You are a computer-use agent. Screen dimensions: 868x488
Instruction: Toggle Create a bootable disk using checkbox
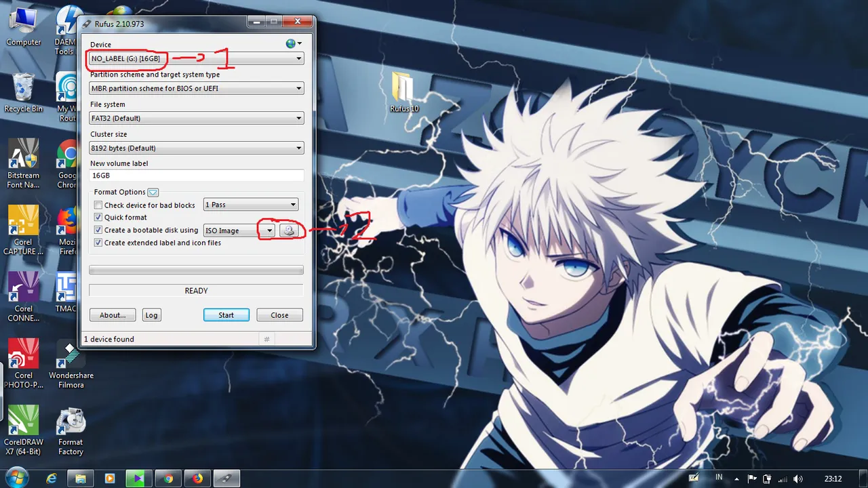tap(98, 230)
